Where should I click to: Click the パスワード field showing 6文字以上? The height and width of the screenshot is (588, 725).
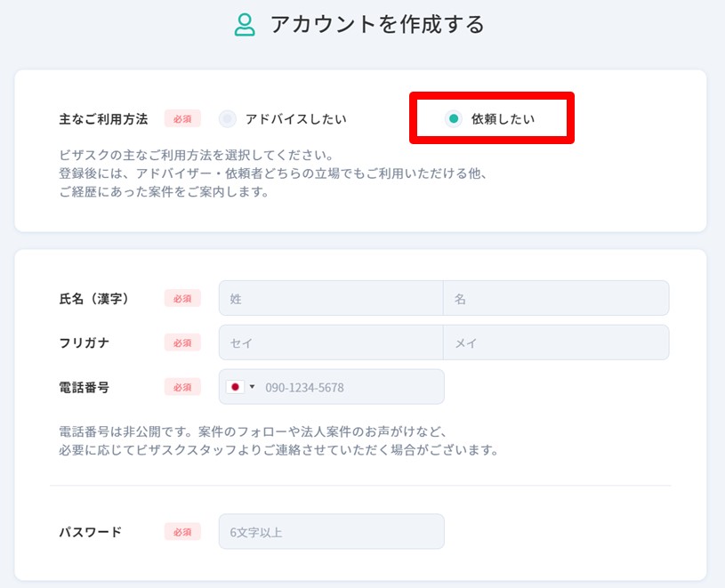point(332,532)
